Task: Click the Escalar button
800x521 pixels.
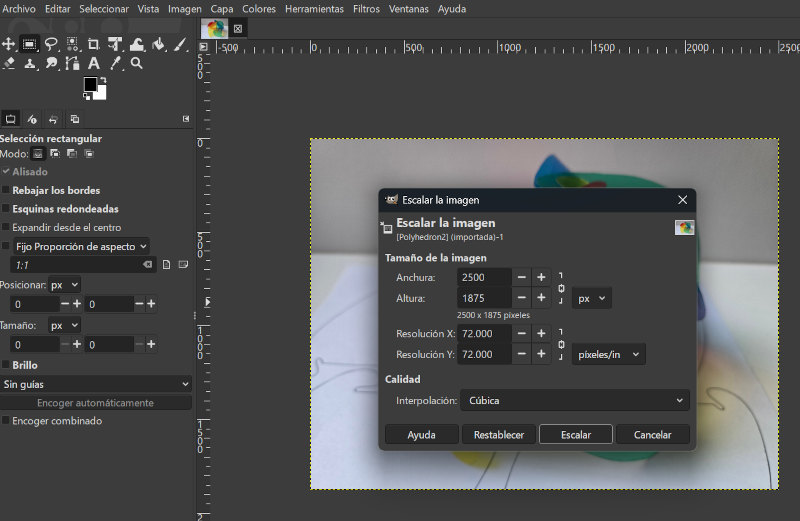Action: coord(575,435)
